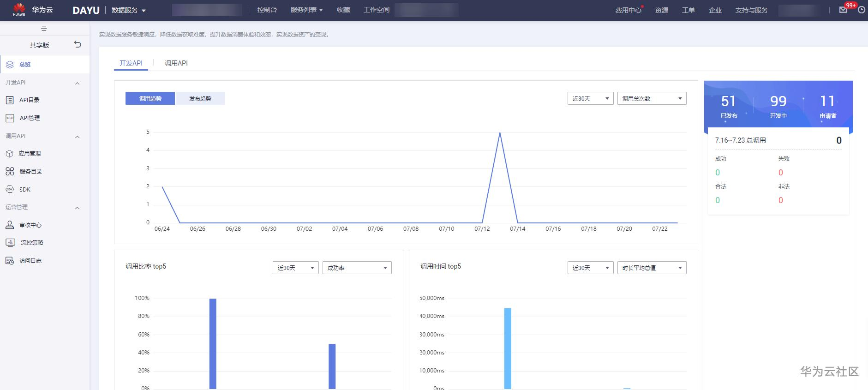The width and height of the screenshot is (868, 390).
Task: Click the 访问日志 icon
Action: [10, 260]
